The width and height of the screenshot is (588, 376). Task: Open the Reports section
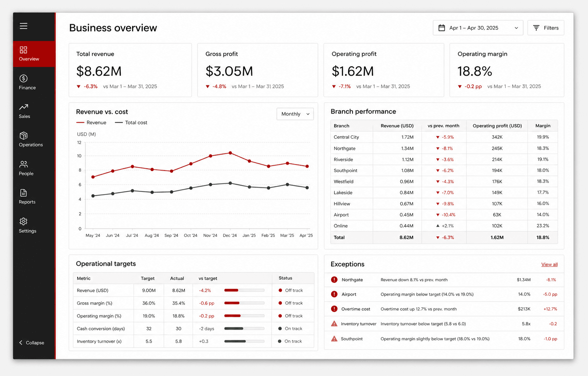tap(27, 197)
